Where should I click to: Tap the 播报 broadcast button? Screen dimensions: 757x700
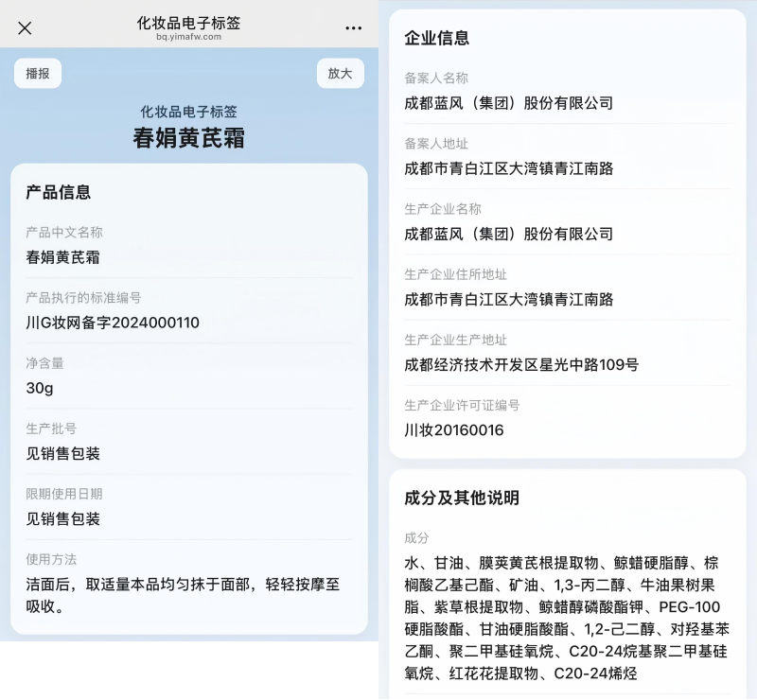click(38, 74)
